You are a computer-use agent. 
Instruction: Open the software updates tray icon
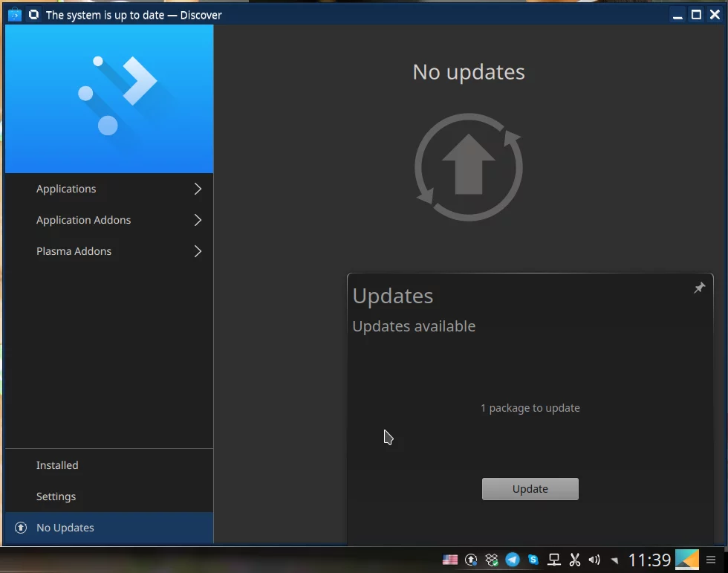(471, 560)
